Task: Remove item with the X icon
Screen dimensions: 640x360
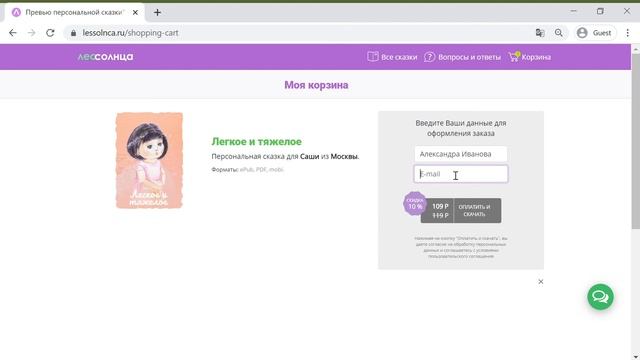Action: pyautogui.click(x=540, y=282)
